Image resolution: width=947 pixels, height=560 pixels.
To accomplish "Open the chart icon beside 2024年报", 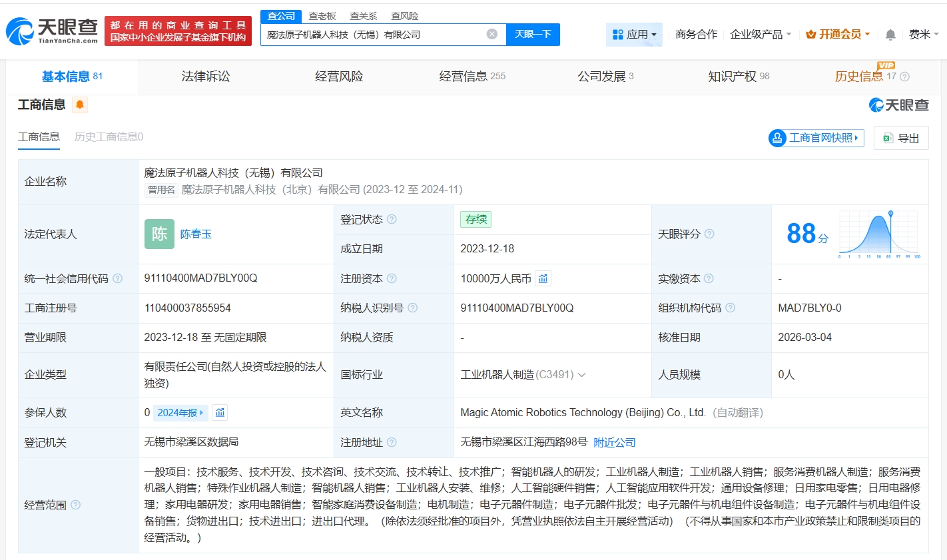I will pyautogui.click(x=220, y=413).
